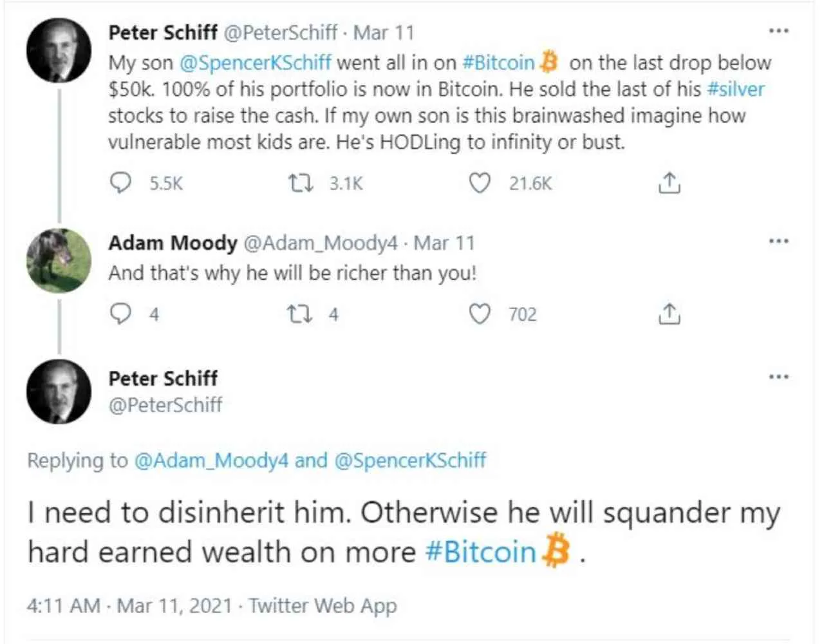Share Adam Moody's tweet
824x644 pixels.
click(x=669, y=314)
